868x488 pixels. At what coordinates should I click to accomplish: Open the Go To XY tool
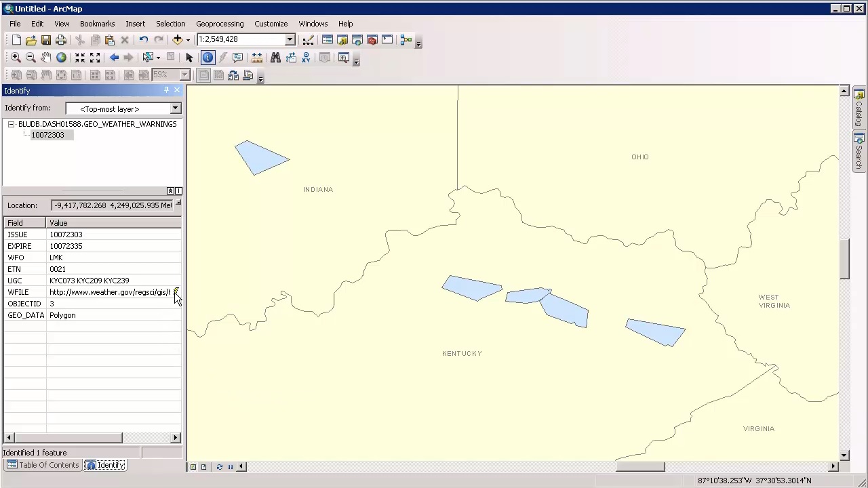pyautogui.click(x=306, y=58)
